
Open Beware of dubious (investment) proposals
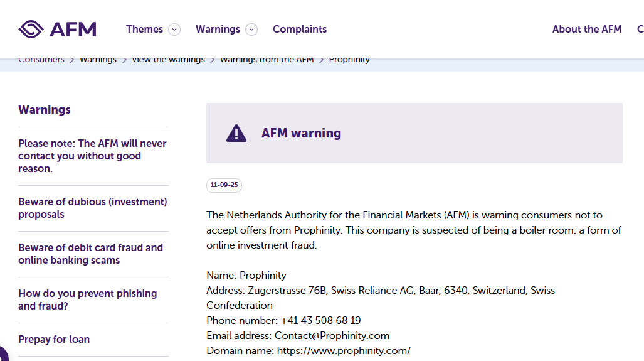(93, 208)
